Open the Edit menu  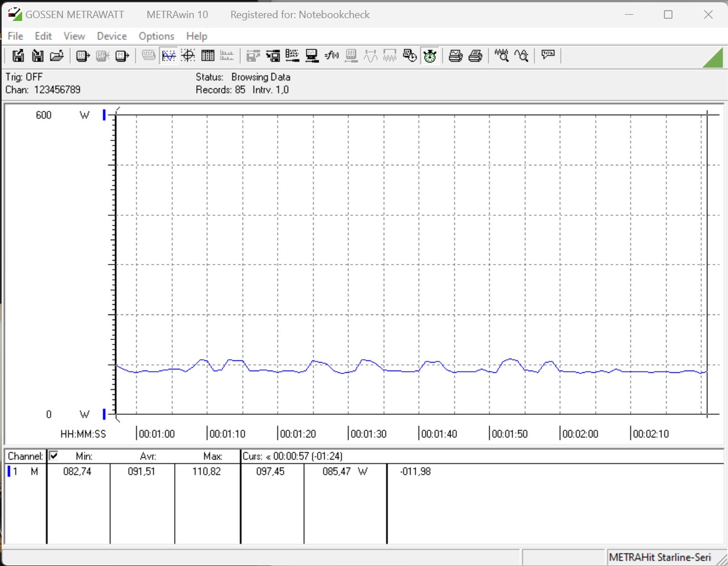[43, 36]
